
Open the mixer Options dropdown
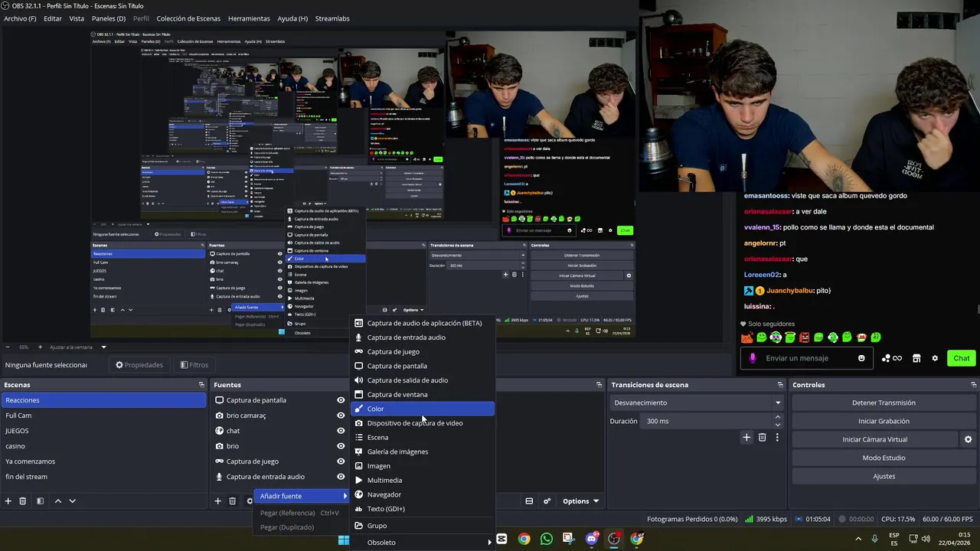[580, 501]
